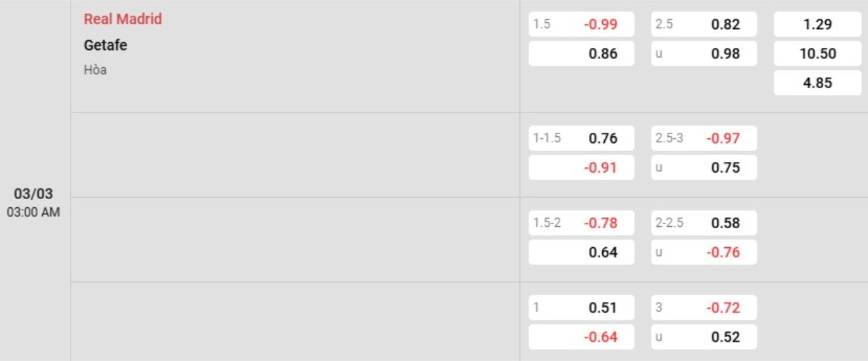Pick under 2.5 goals at 0.98
This screenshot has width=868, height=361.
[x=704, y=54]
